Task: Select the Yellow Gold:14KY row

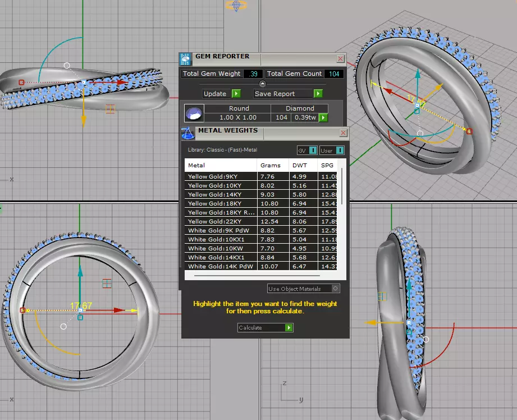Action: (261, 194)
